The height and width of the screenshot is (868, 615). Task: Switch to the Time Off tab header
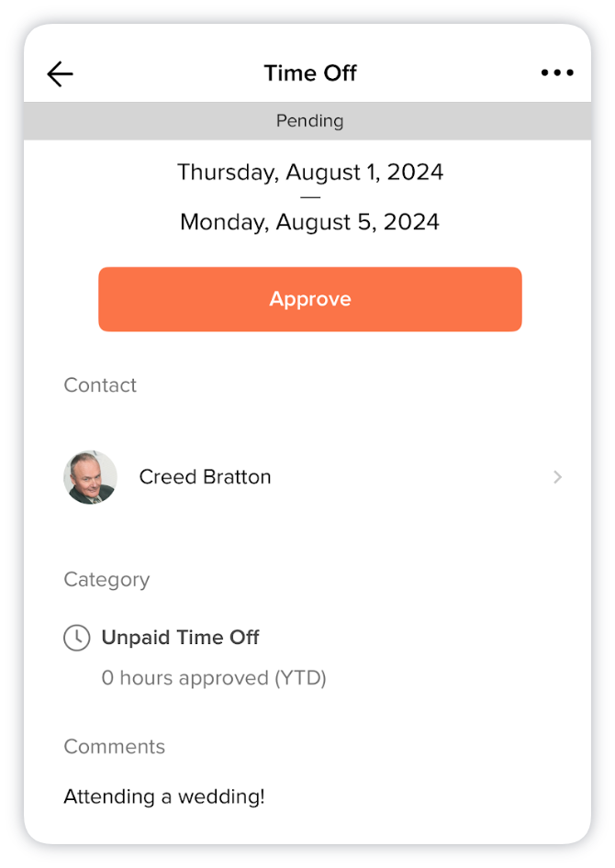point(309,72)
